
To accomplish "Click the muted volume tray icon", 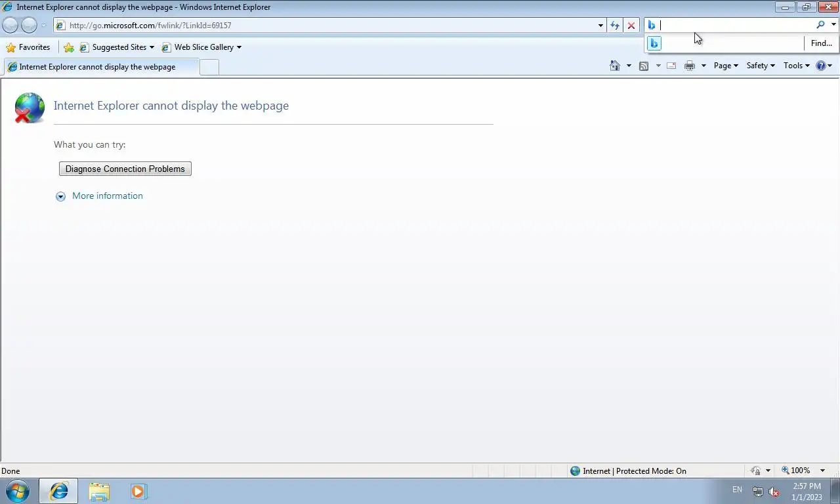I will [774, 492].
